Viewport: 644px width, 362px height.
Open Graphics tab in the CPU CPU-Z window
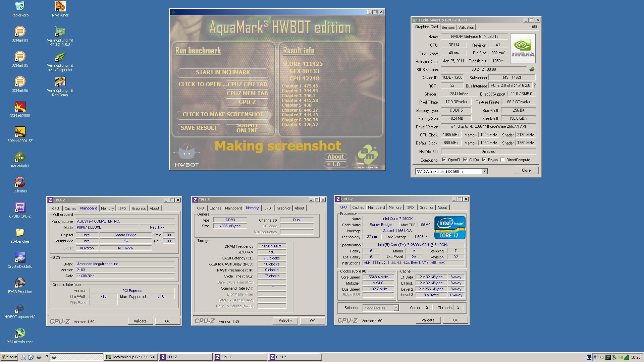click(426, 207)
